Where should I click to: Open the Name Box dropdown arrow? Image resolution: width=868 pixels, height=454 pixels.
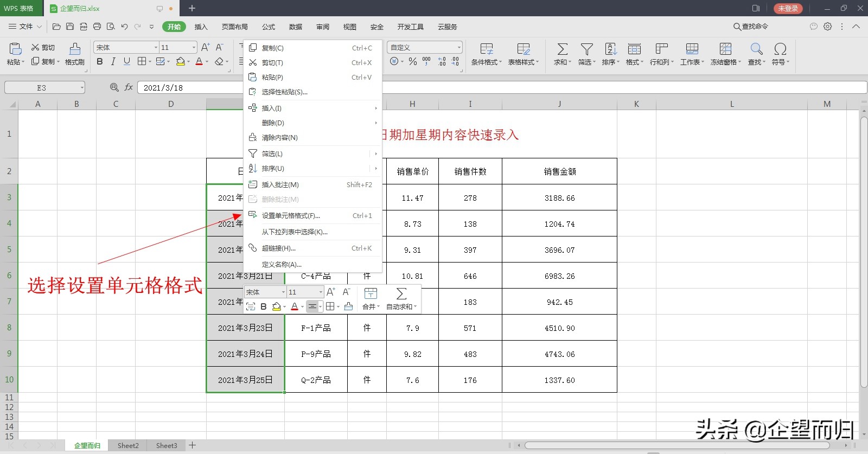coord(82,88)
